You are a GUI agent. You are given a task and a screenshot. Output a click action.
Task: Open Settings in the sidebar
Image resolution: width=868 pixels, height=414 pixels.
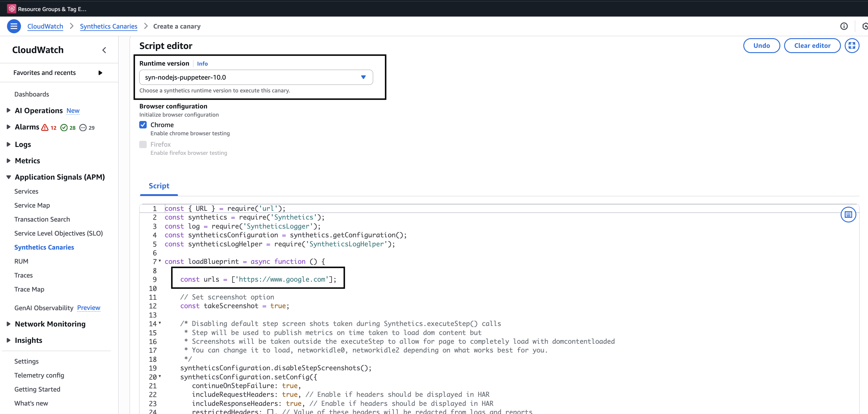pos(26,361)
